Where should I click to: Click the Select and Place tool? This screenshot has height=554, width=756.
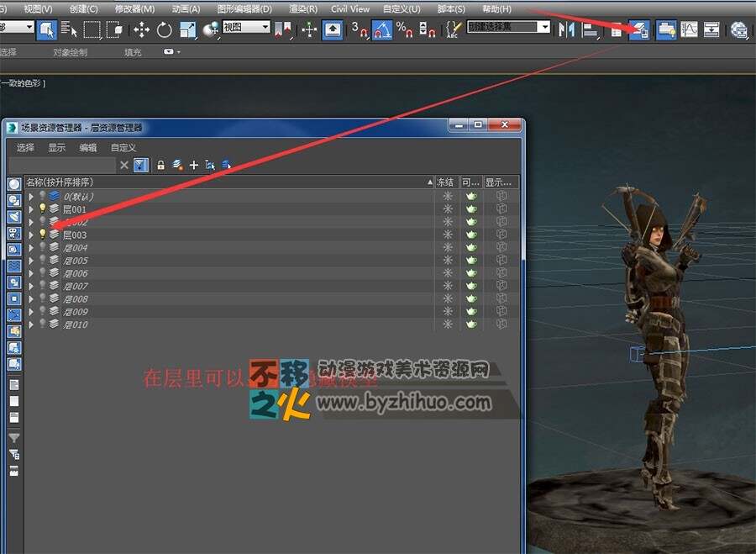click(x=211, y=30)
